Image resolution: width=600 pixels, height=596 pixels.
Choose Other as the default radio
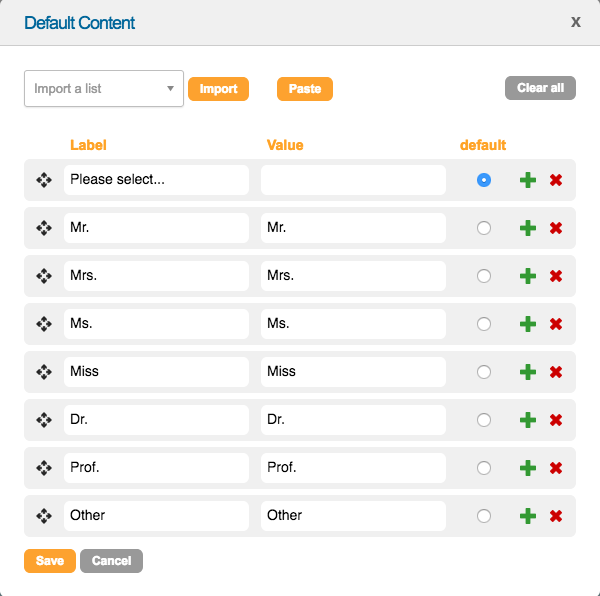(x=484, y=516)
